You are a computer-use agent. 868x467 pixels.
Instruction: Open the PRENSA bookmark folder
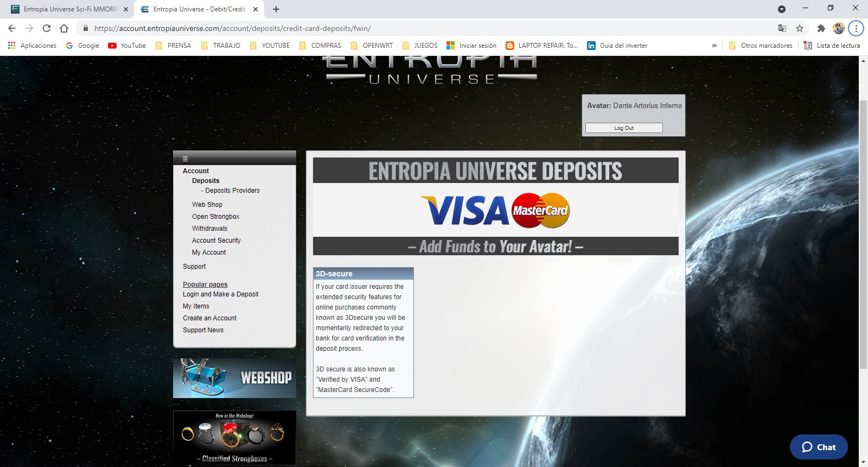pyautogui.click(x=173, y=46)
